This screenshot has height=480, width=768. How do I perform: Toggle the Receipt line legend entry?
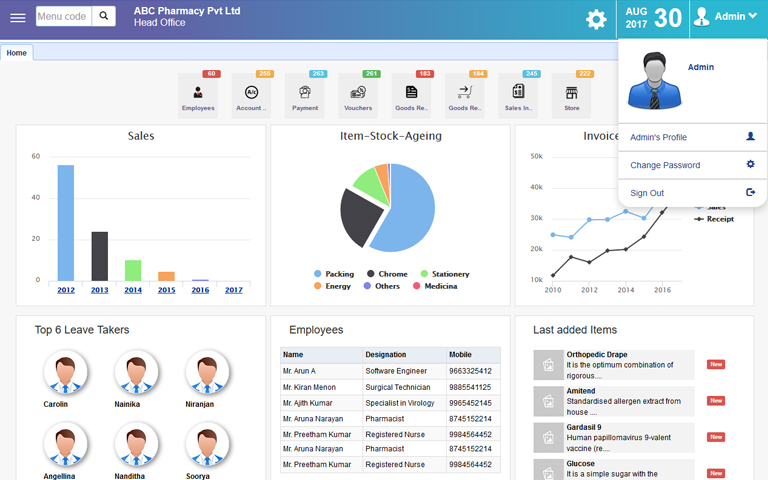tap(714, 219)
